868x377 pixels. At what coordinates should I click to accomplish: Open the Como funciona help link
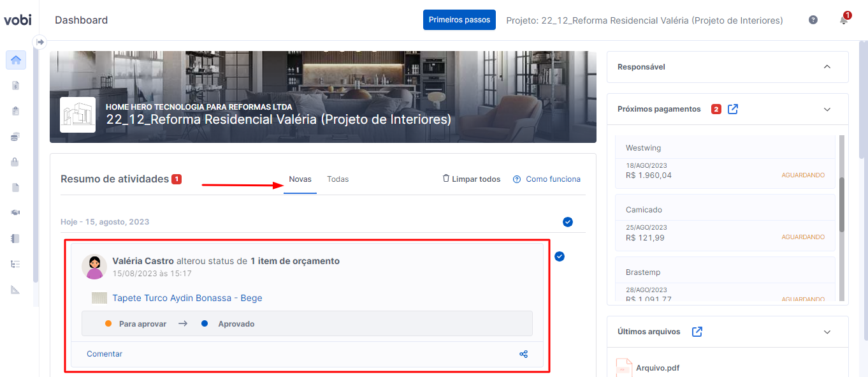pos(547,179)
